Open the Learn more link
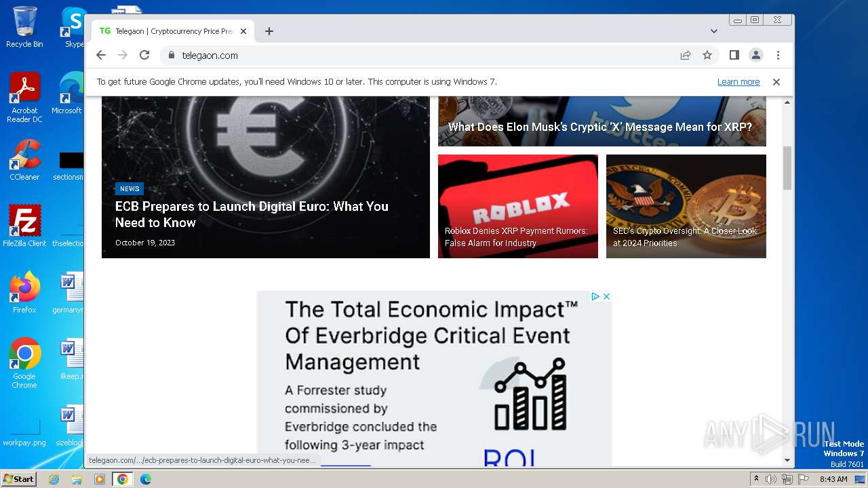Viewport: 868px width, 488px height. (738, 82)
